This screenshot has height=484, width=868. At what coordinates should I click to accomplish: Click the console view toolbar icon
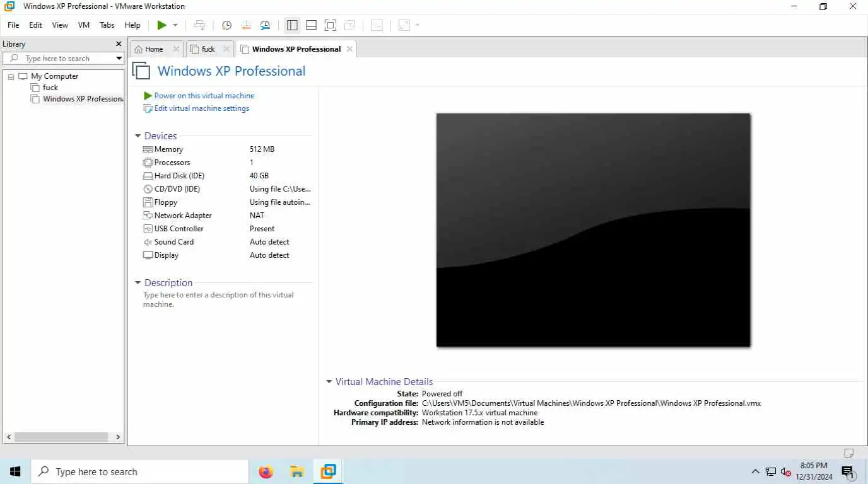point(377,25)
